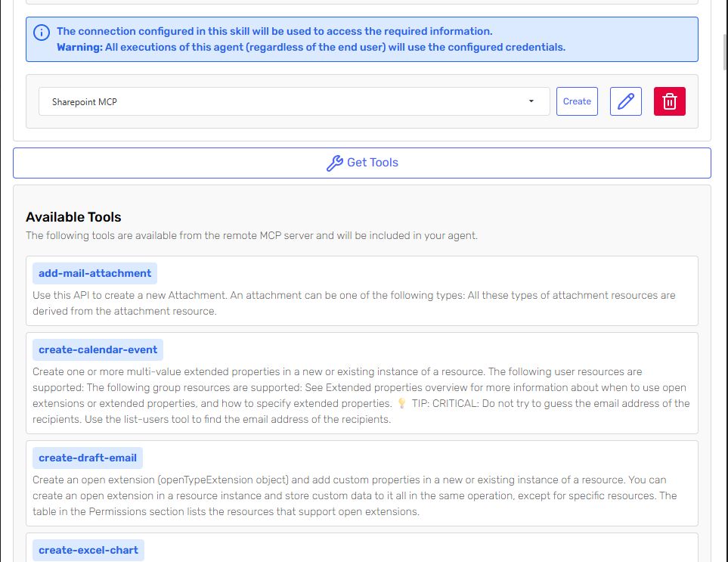
Task: Select the create-excel-chart tool tag
Action: coord(88,550)
